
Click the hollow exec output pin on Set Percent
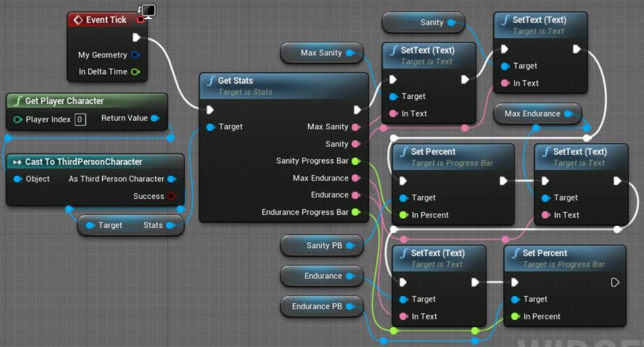tap(615, 283)
